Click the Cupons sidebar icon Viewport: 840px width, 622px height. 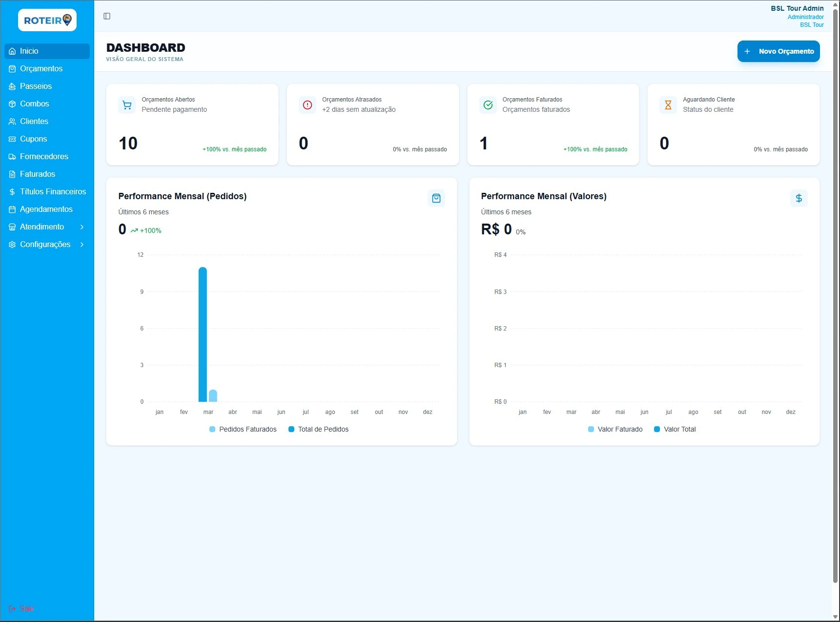click(12, 139)
